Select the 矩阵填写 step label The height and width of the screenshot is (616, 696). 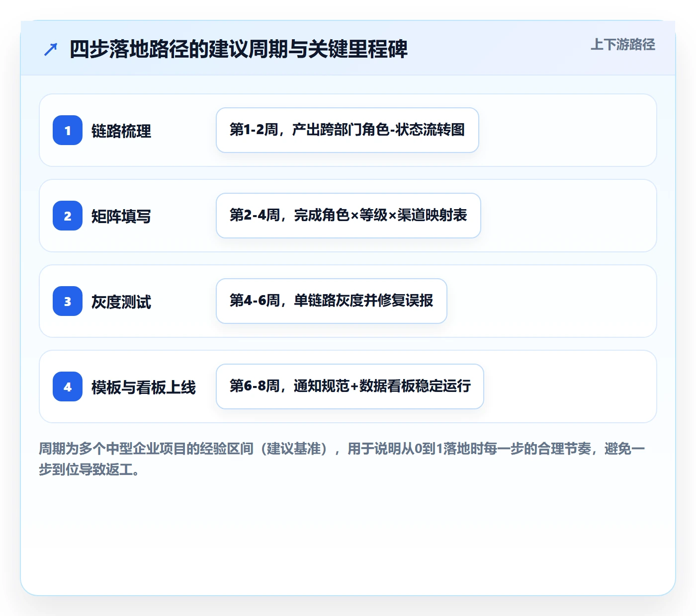tap(121, 217)
